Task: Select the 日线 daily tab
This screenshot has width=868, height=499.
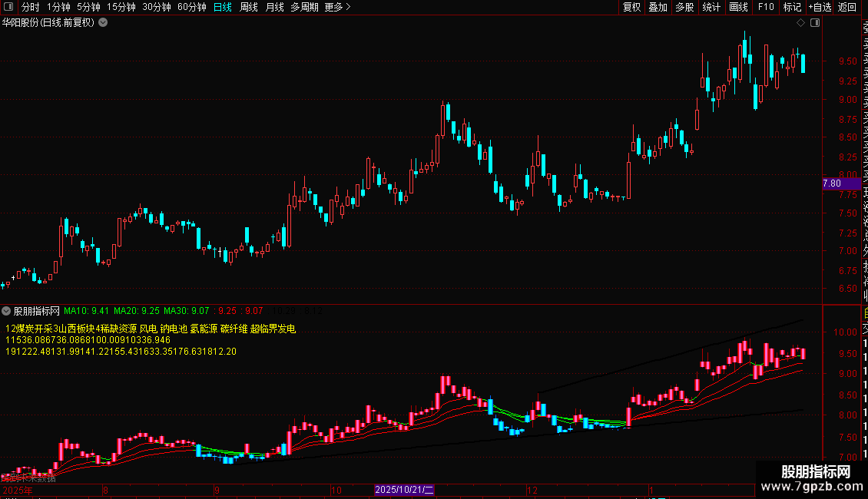Action: click(x=223, y=7)
